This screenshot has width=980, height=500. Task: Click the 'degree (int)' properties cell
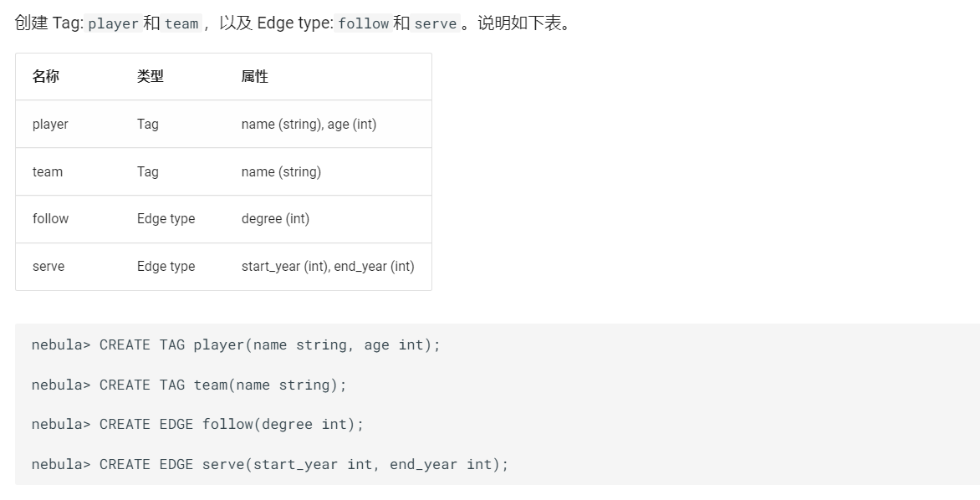[275, 218]
